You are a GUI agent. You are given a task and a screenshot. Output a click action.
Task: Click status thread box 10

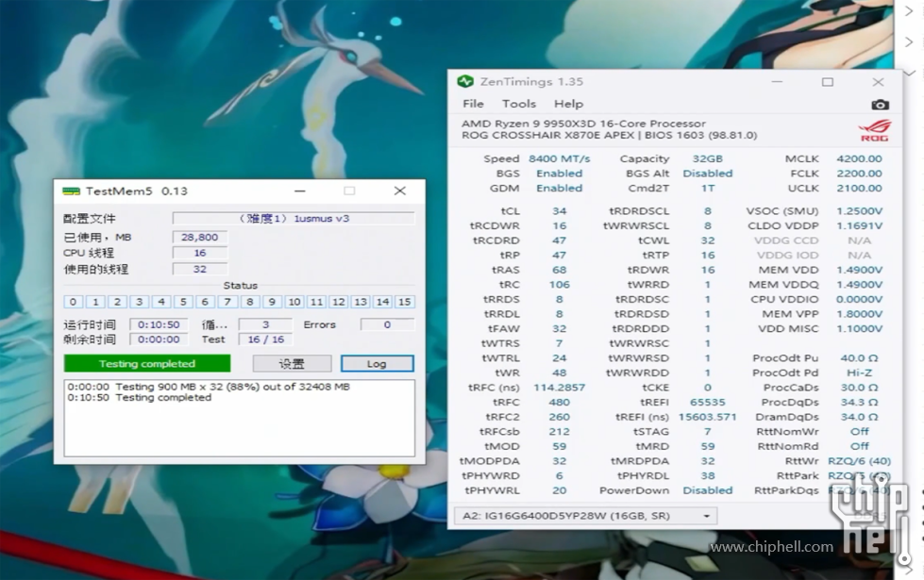[294, 302]
